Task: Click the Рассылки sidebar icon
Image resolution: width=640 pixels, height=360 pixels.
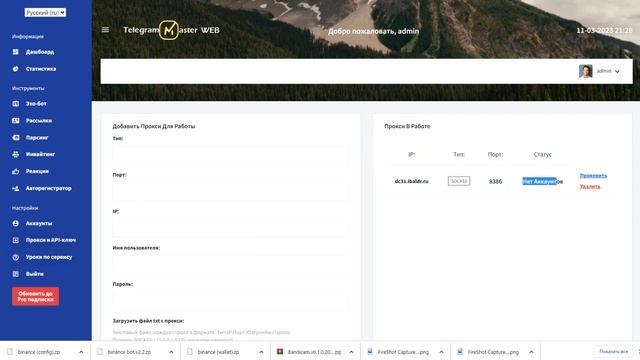Action: [x=16, y=121]
